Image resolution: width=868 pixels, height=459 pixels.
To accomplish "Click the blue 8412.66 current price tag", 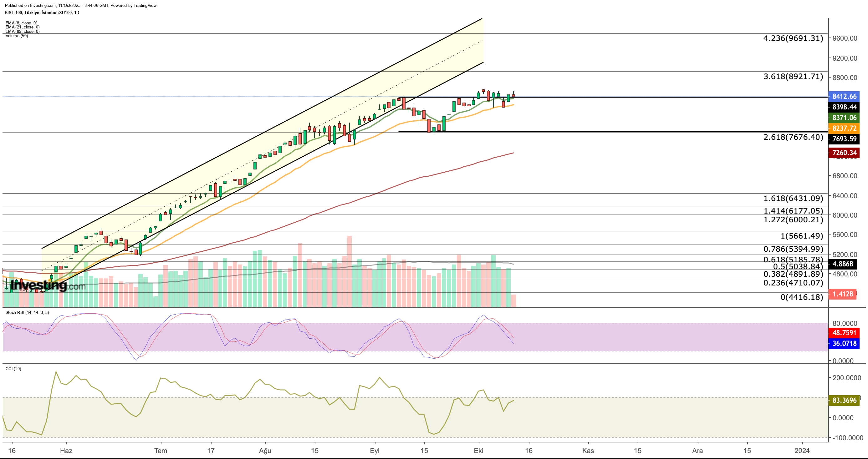I will pos(844,96).
